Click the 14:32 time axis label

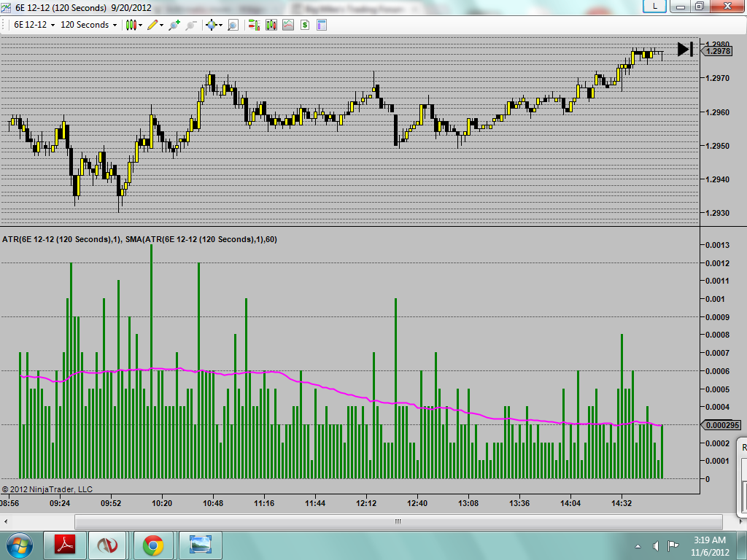pos(622,503)
